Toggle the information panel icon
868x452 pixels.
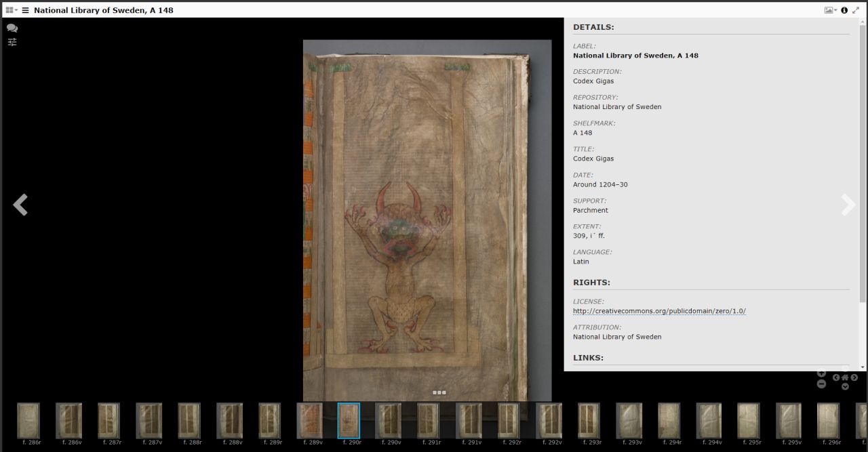844,10
